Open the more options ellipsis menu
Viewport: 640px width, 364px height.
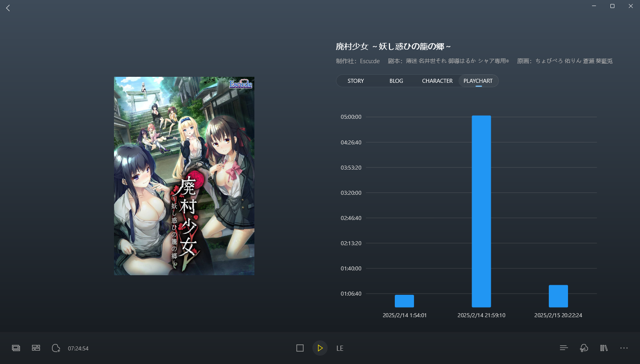624,348
